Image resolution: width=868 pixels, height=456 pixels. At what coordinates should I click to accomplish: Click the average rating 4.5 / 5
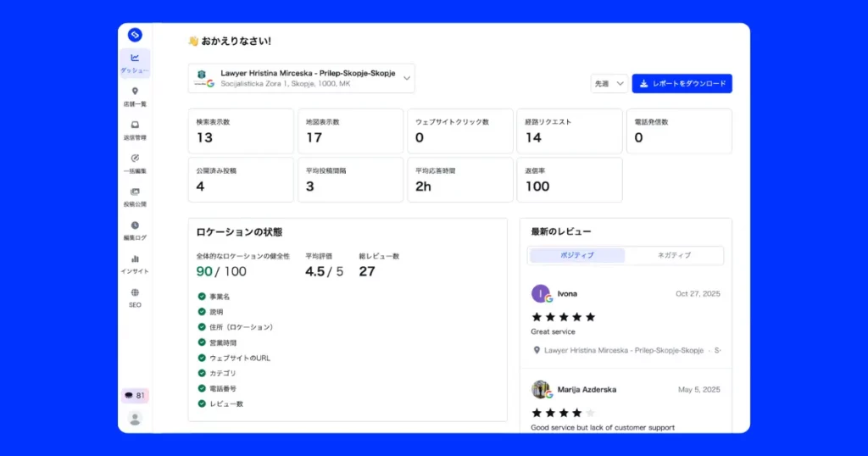pos(325,272)
